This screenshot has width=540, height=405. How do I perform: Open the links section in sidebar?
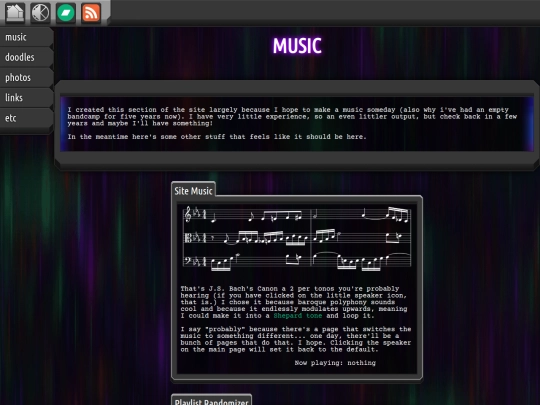(x=26, y=98)
